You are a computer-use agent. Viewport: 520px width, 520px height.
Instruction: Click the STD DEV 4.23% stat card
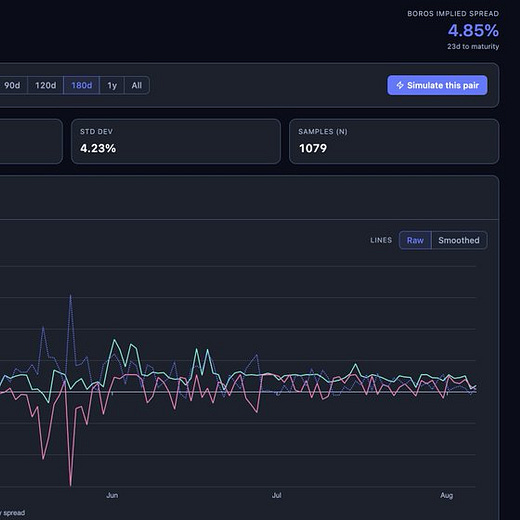176,141
